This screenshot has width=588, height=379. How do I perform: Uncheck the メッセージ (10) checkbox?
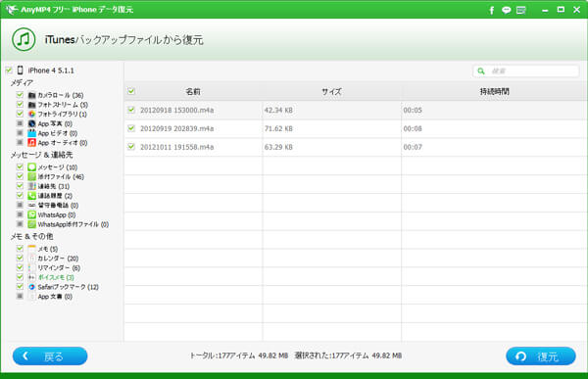pos(20,166)
